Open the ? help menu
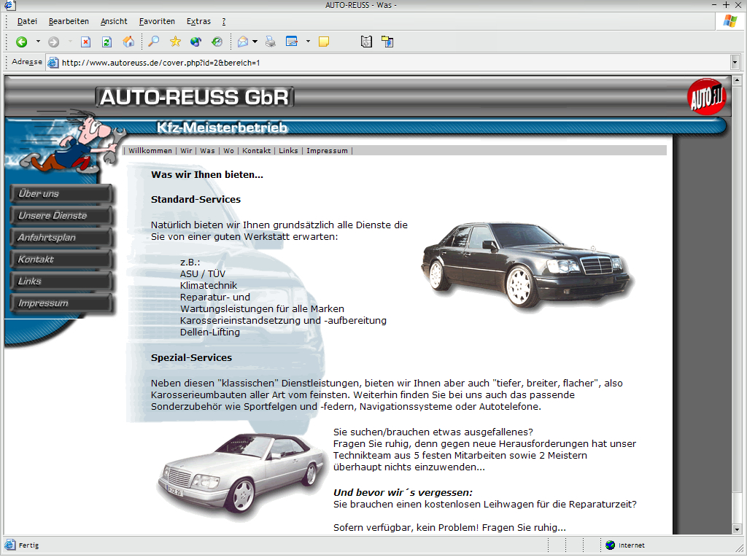 [224, 21]
